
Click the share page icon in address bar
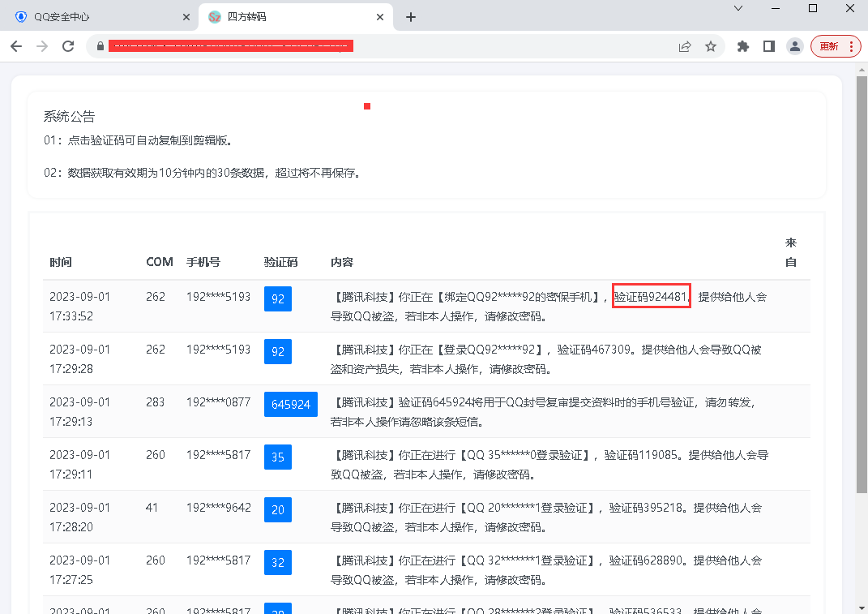(685, 46)
